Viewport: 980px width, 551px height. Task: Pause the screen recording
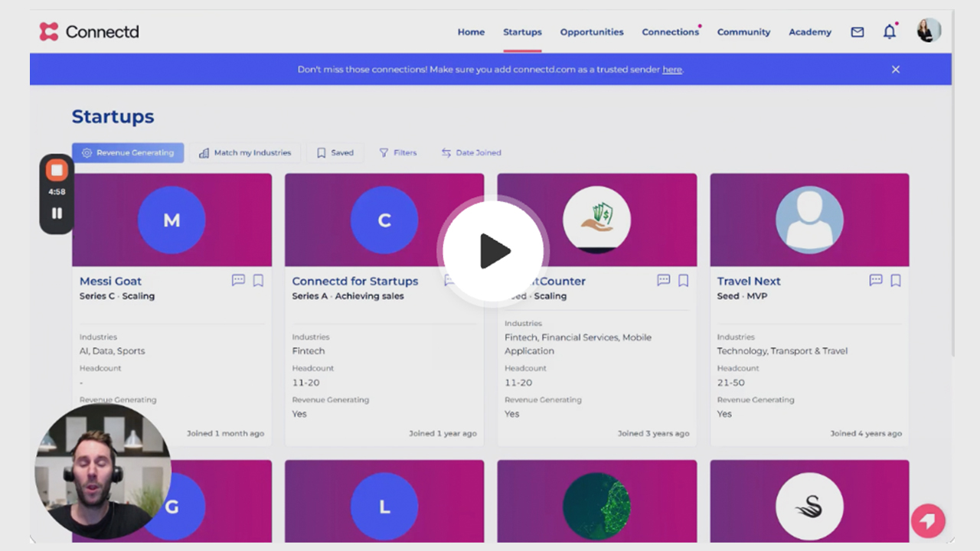coord(57,214)
